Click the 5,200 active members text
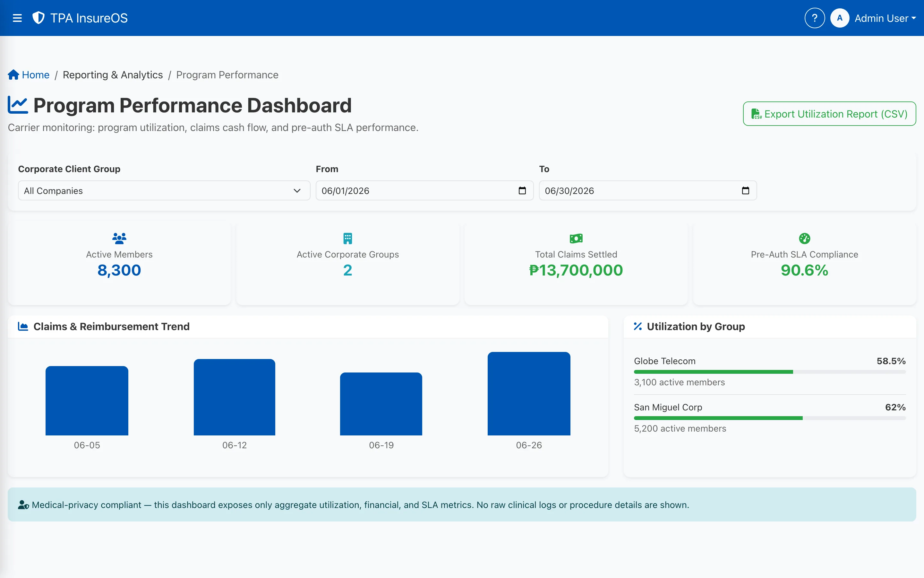 coord(680,429)
